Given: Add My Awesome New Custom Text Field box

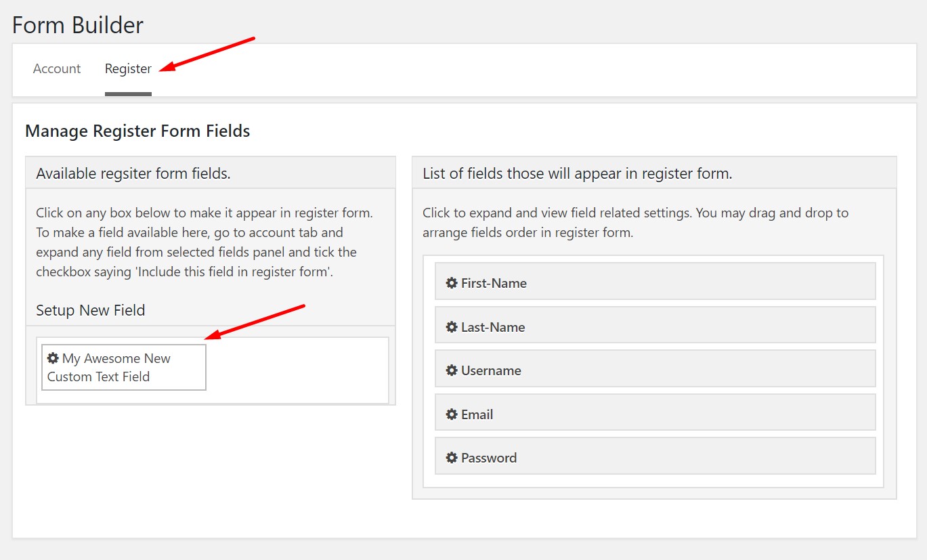Looking at the screenshot, I should [x=124, y=368].
